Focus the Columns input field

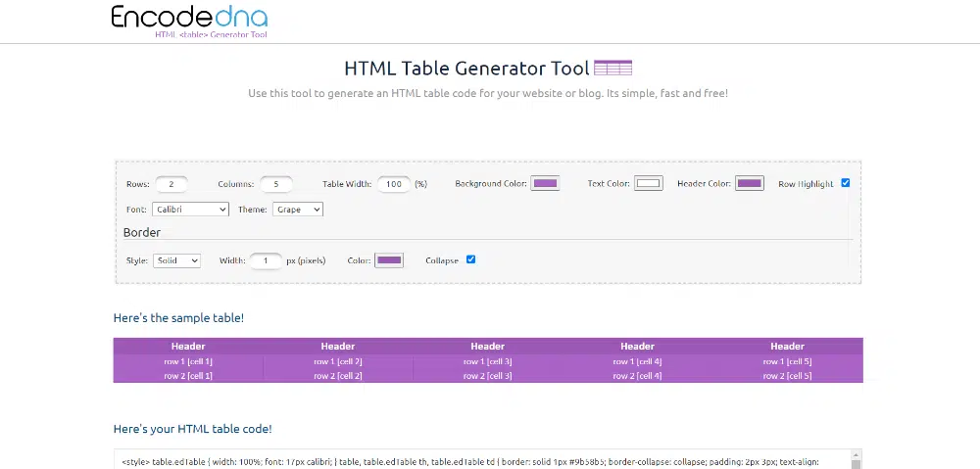pyautogui.click(x=276, y=184)
